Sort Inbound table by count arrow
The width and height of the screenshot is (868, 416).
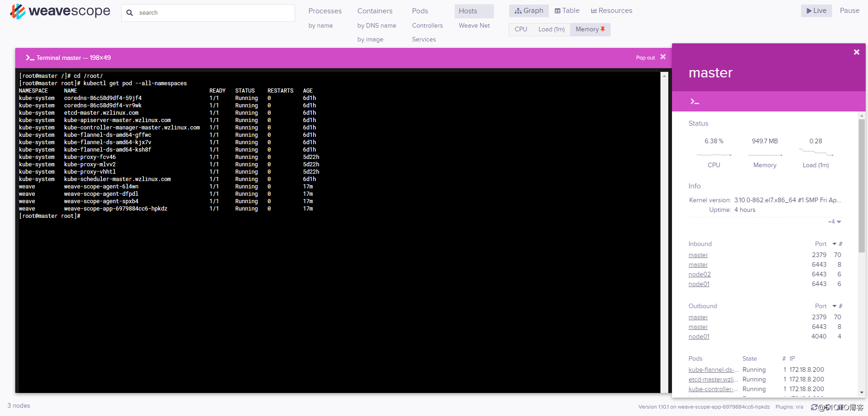click(x=834, y=244)
